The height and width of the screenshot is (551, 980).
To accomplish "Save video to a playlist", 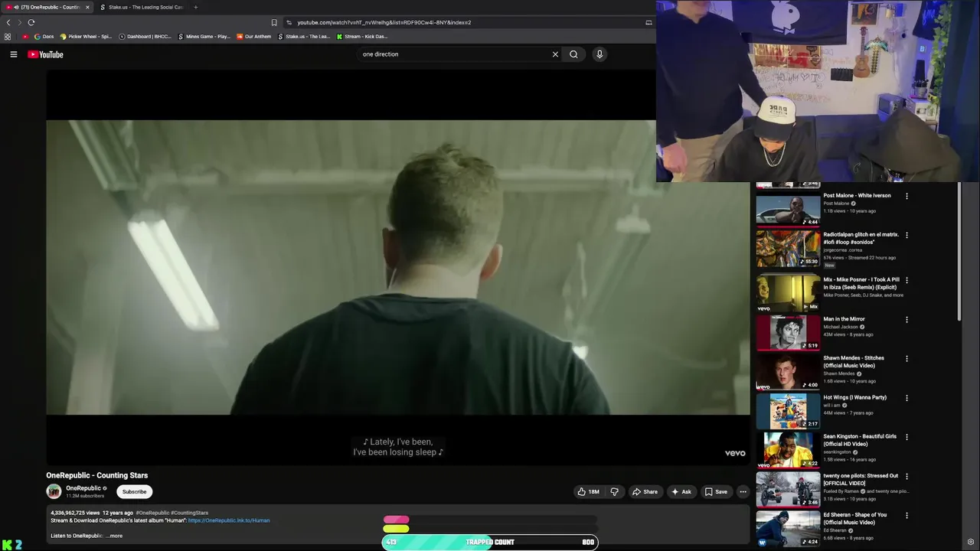I will 716,491.
